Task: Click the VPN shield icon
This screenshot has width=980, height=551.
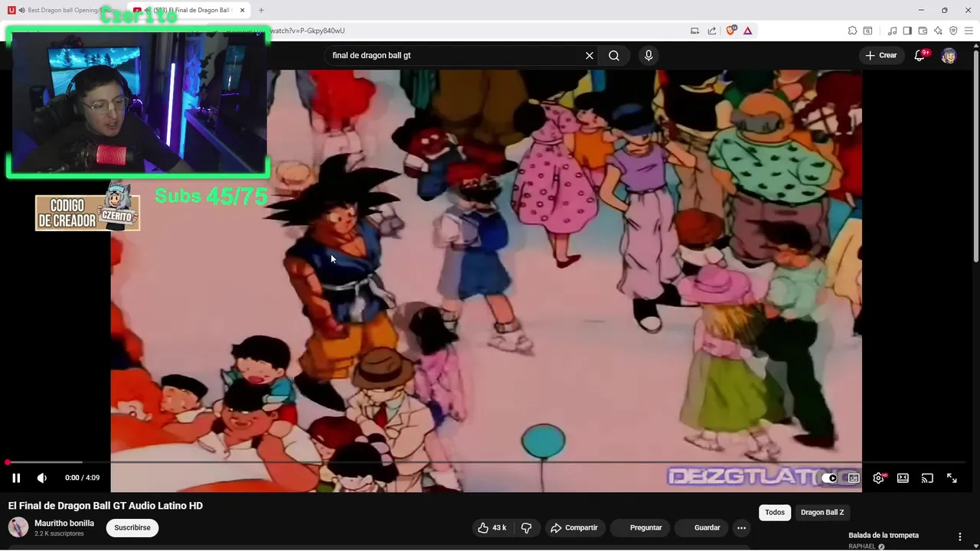Action: tap(953, 31)
